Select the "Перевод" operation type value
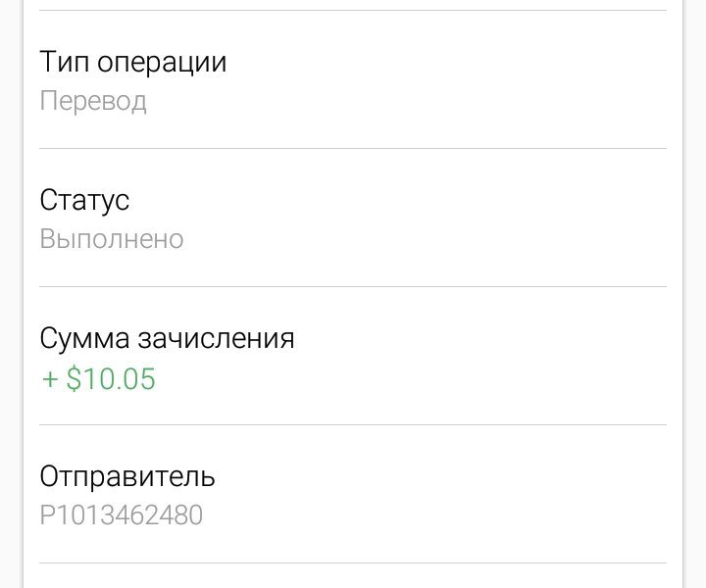The height and width of the screenshot is (588, 706). coord(93,101)
